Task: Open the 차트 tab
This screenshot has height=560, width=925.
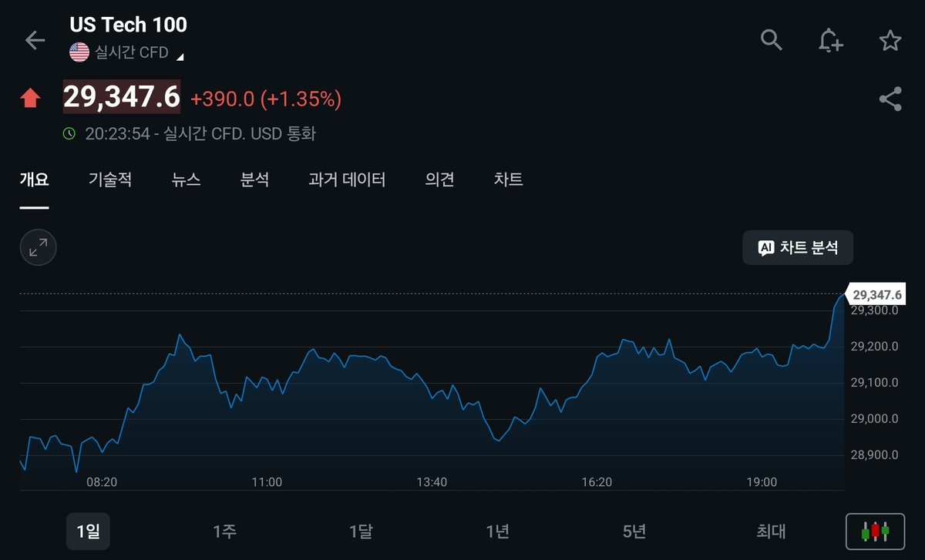Action: 509,179
